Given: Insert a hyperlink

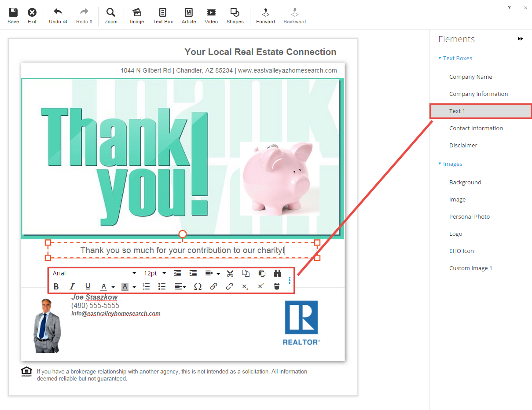Looking at the screenshot, I should [x=213, y=286].
